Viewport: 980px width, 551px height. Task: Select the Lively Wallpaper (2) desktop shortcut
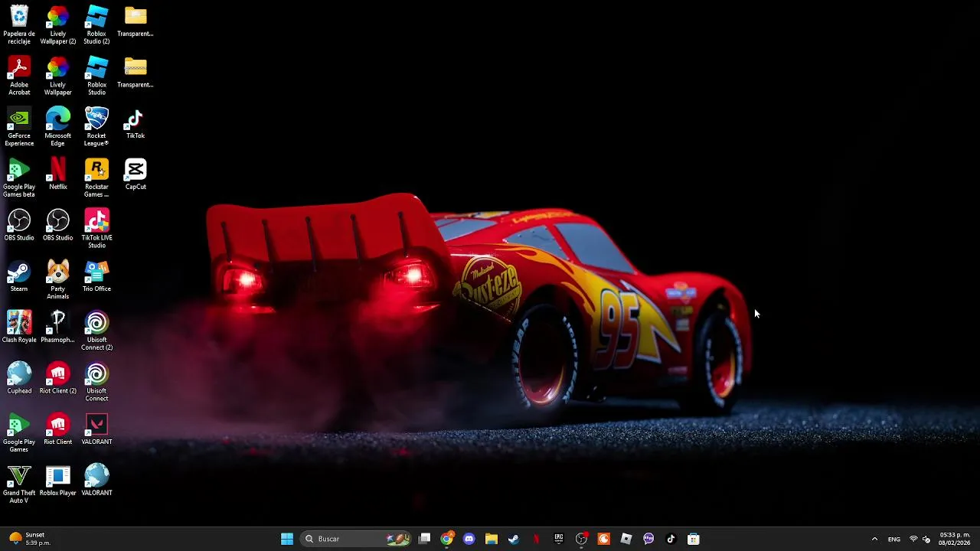click(x=58, y=24)
